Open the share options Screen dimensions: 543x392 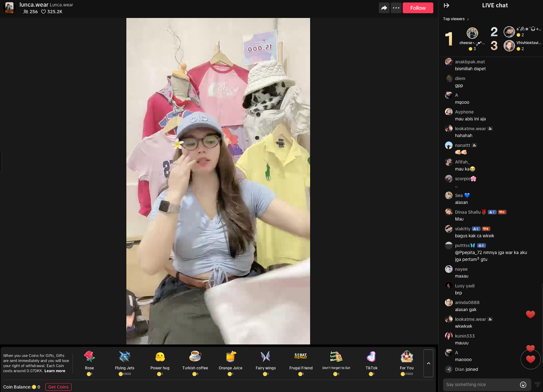384,7
